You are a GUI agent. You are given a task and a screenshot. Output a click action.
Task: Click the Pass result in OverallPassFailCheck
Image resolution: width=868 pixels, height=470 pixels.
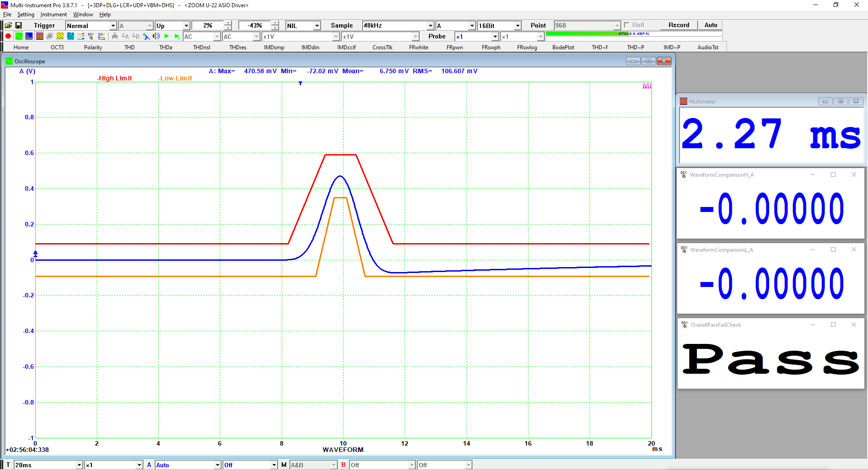coord(770,359)
